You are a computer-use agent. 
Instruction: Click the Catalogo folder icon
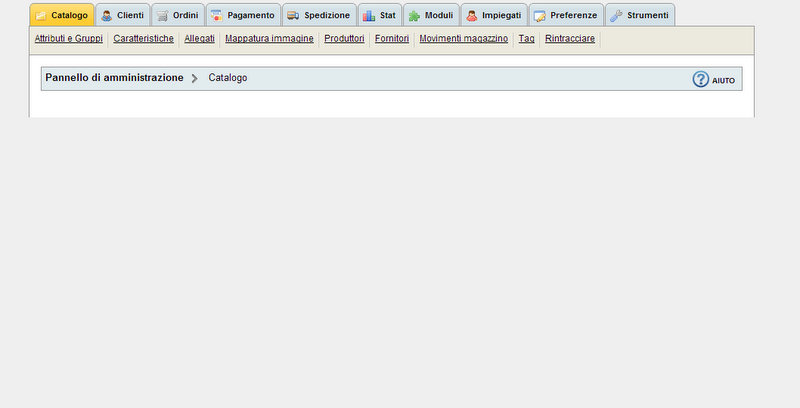(x=40, y=16)
